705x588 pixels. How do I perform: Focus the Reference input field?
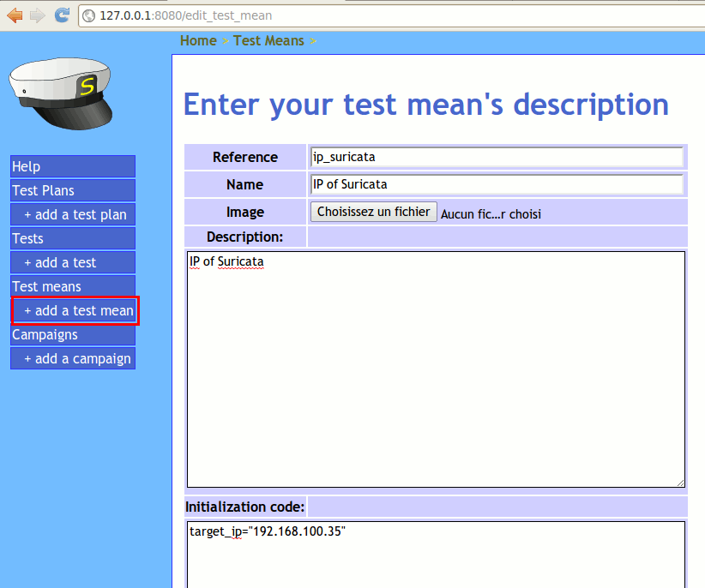pos(497,157)
